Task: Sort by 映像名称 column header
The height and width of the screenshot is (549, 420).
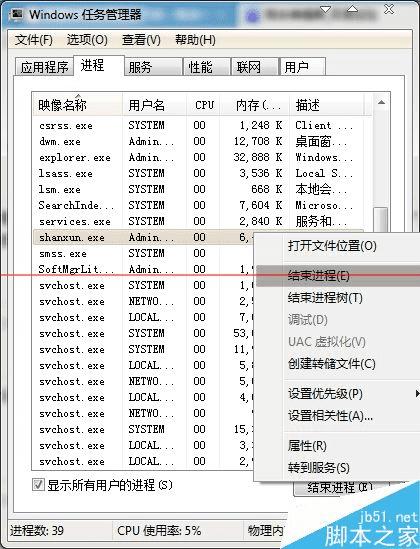Action: [77, 104]
